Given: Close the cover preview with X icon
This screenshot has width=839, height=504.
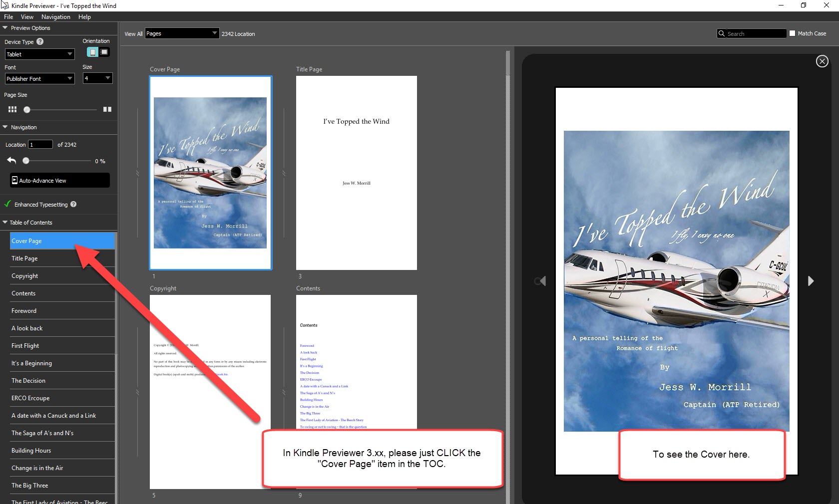Looking at the screenshot, I should (x=822, y=61).
